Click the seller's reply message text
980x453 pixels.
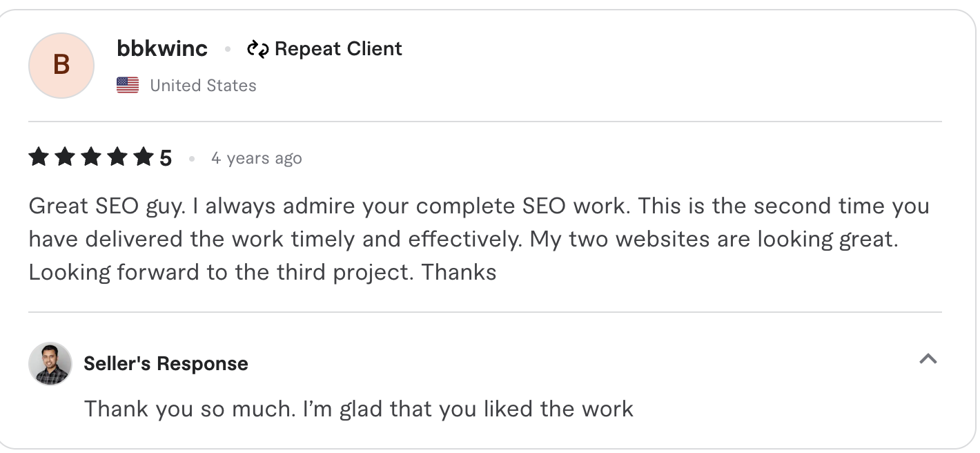click(357, 409)
